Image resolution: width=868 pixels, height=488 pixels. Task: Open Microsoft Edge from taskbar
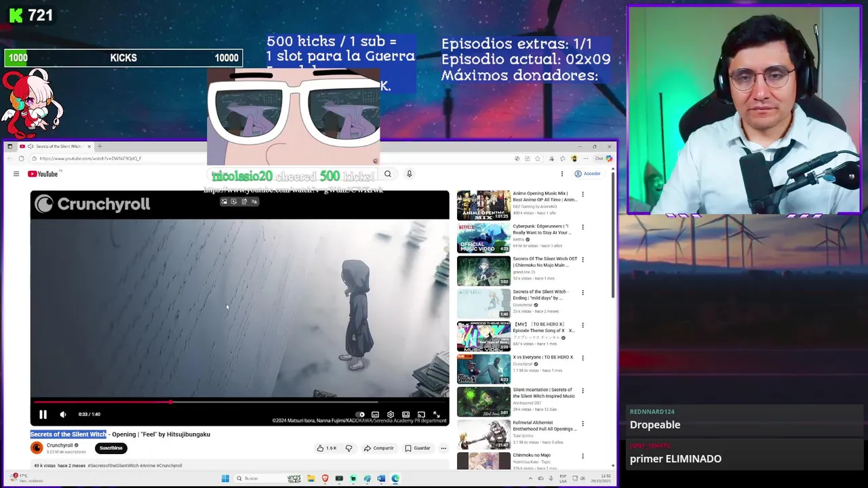click(x=395, y=479)
